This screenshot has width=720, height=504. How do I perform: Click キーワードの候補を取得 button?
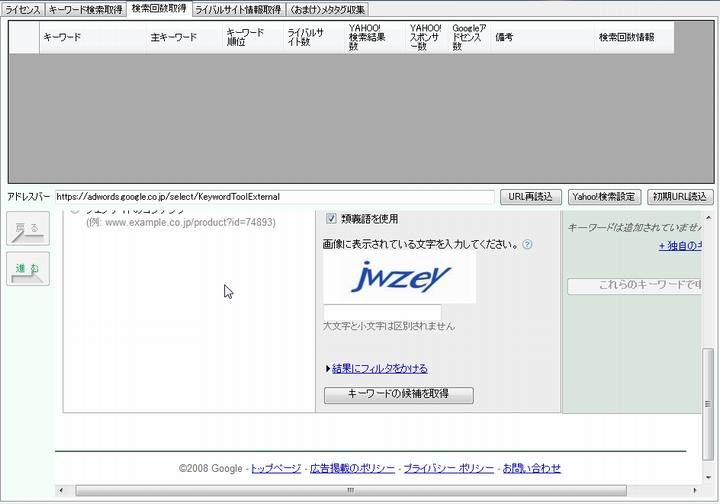(399, 395)
